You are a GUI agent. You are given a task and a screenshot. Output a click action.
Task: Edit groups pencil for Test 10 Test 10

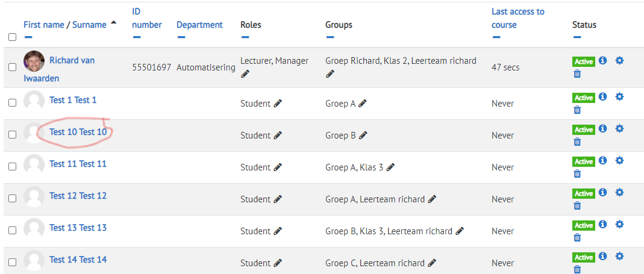[x=363, y=135]
